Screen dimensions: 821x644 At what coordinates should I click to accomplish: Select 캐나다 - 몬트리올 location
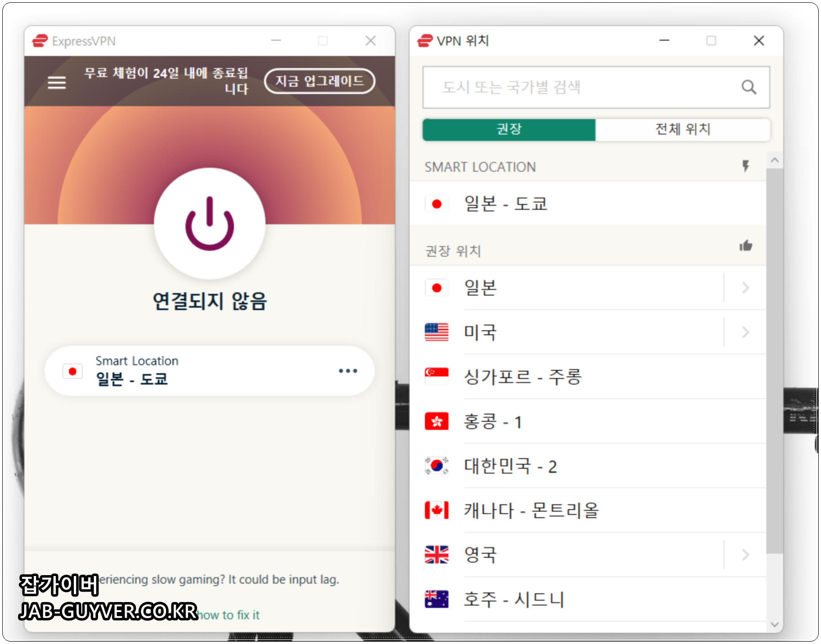(587, 510)
